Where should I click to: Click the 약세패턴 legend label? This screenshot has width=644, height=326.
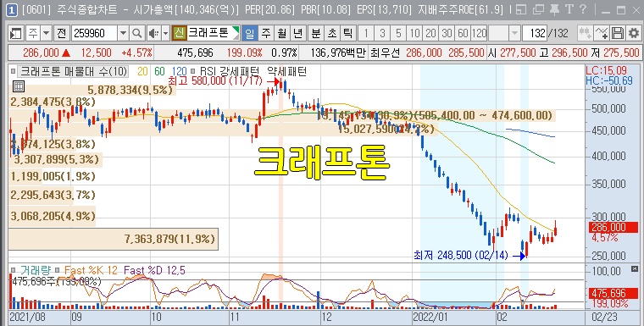point(286,72)
